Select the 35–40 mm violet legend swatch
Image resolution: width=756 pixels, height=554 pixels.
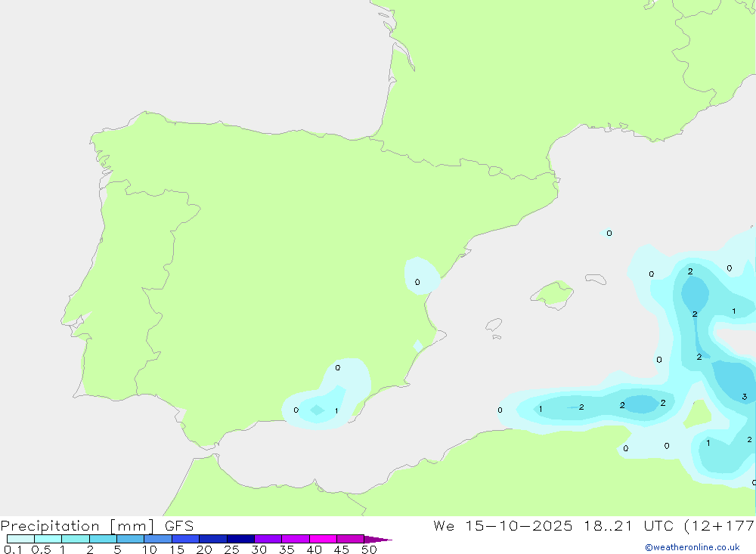(x=295, y=539)
